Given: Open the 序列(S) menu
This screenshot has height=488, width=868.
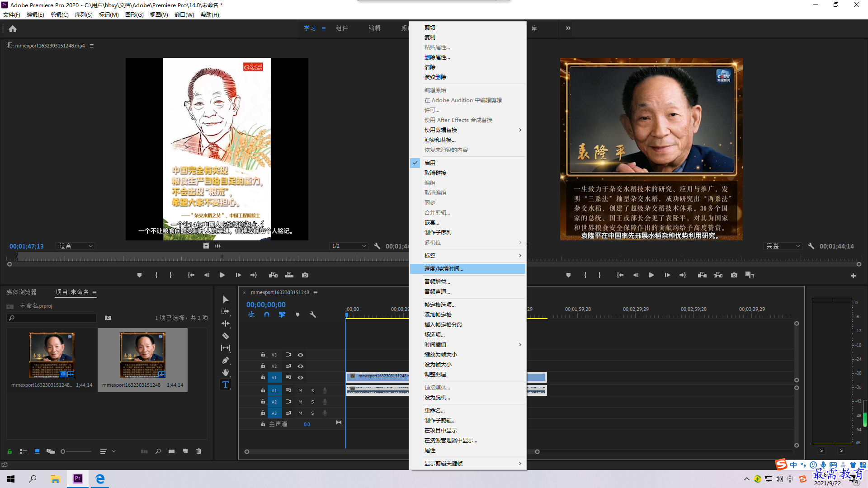Looking at the screenshot, I should coord(83,14).
